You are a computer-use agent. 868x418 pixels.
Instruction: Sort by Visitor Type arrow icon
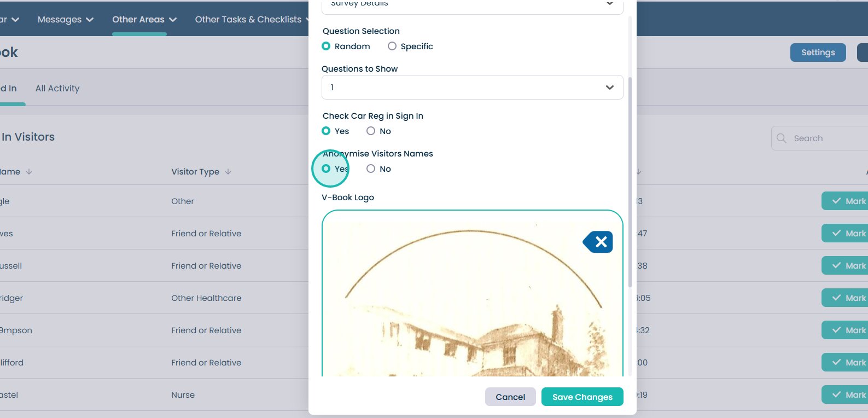[228, 172]
